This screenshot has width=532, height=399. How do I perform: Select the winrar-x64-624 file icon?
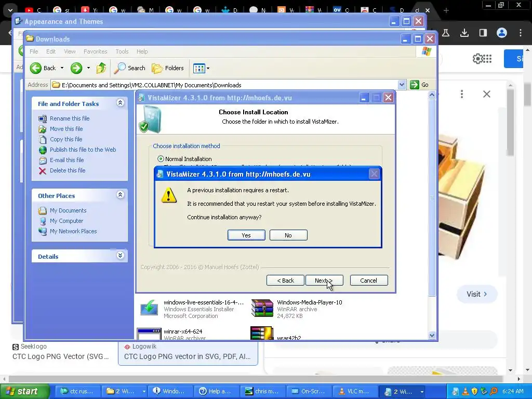pyautogui.click(x=149, y=334)
